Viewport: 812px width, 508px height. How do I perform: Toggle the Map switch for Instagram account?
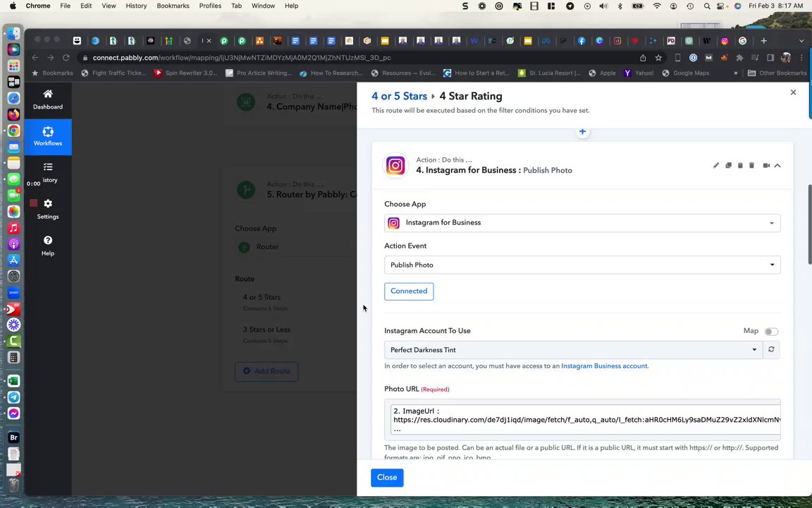point(771,331)
